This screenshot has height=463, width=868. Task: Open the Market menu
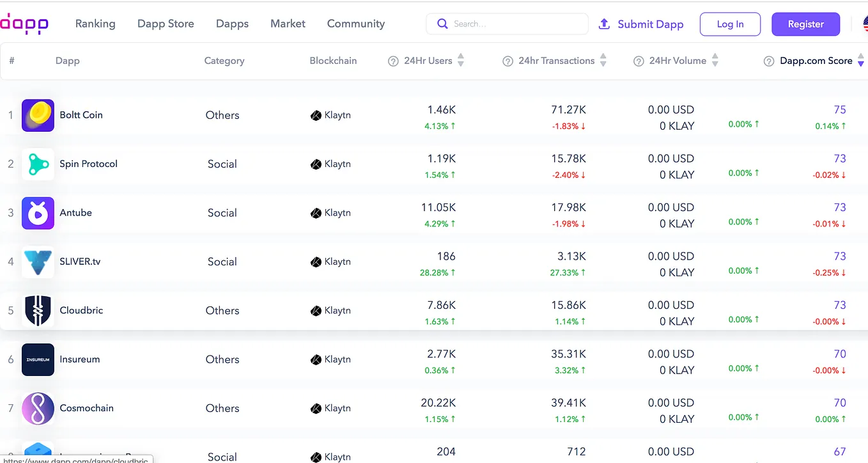[x=288, y=24]
